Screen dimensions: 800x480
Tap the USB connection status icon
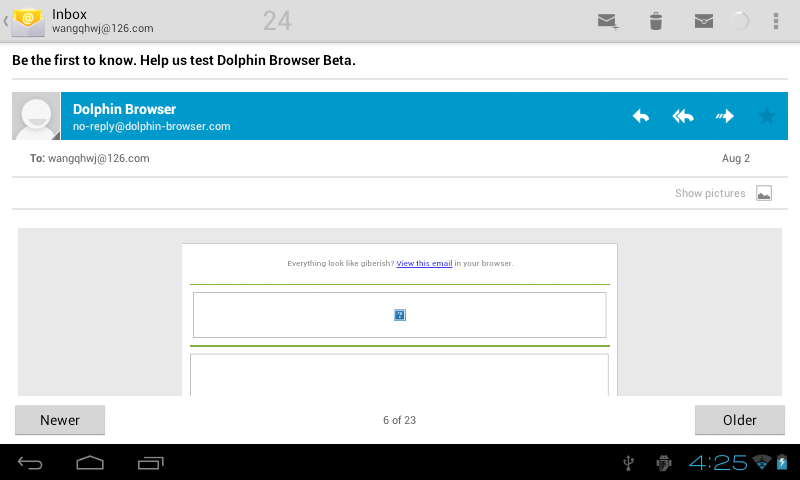pyautogui.click(x=629, y=463)
